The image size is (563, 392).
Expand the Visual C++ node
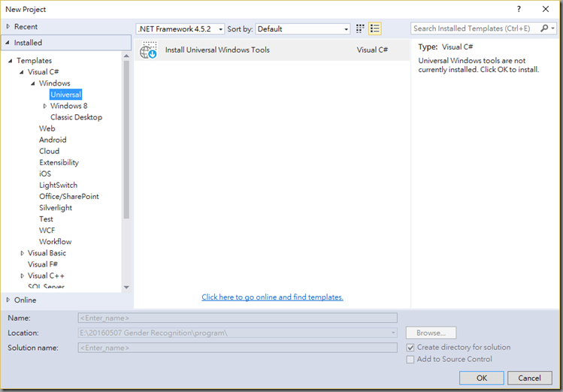click(x=23, y=276)
